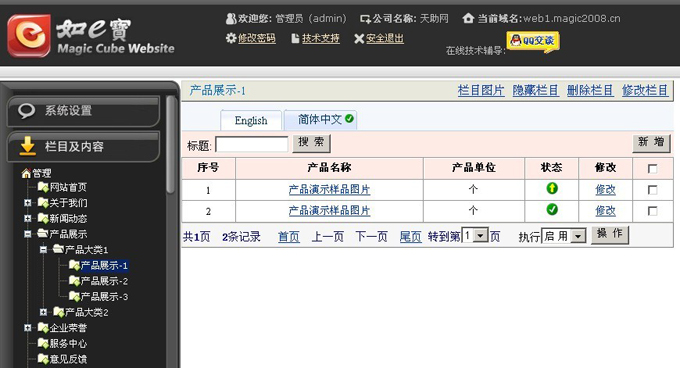
Task: Click the green checkmark status icon in row 2
Action: point(552,210)
